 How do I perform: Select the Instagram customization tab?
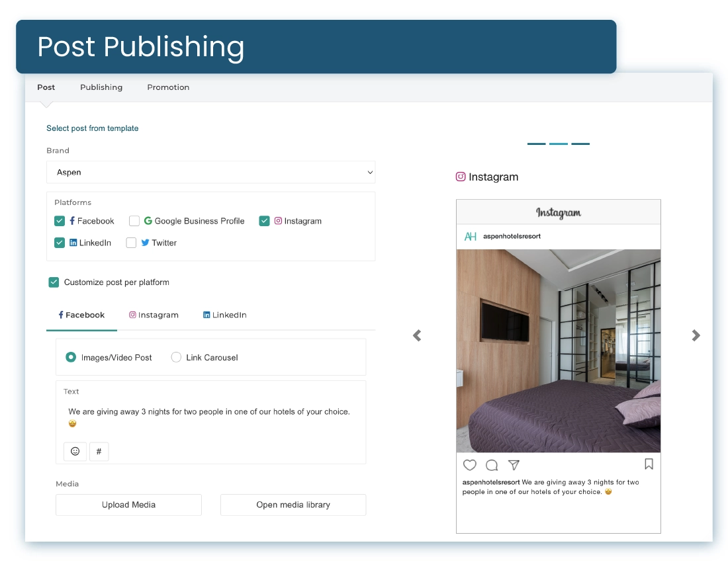pos(154,315)
